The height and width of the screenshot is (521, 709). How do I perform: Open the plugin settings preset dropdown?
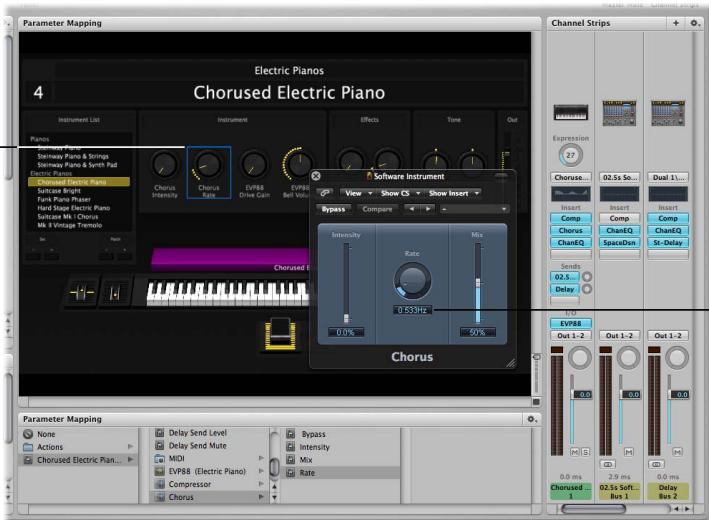coord(474,209)
